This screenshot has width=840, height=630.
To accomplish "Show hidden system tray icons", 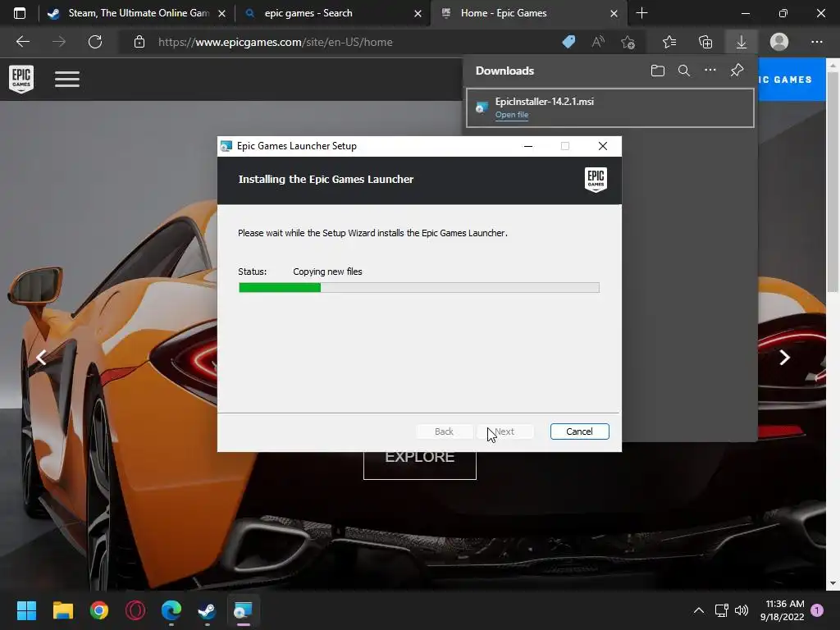I will coord(699,610).
